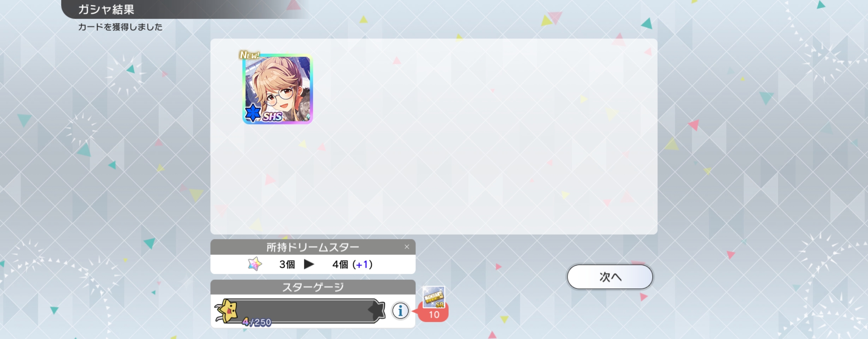The width and height of the screenshot is (868, 339).
Task: Click the blue snowflake attribute icon
Action: tap(253, 112)
